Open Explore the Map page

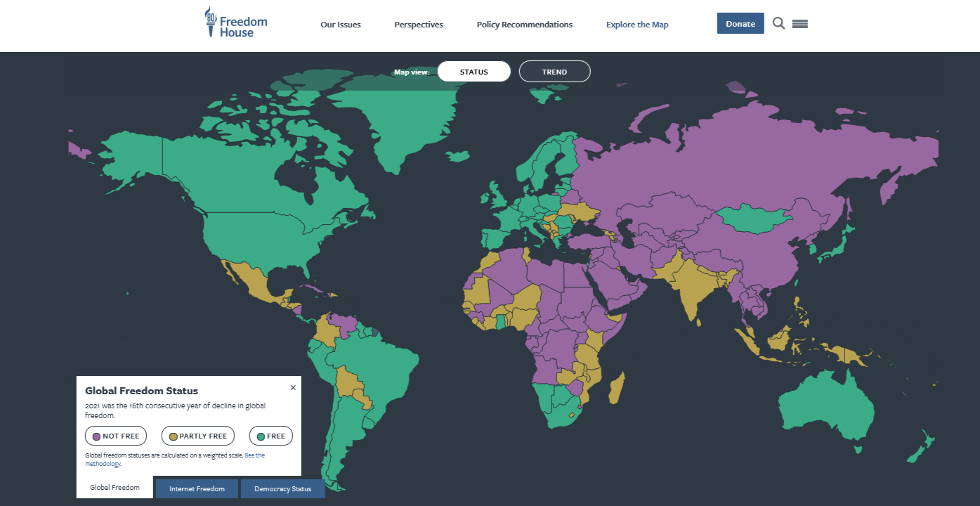pos(637,25)
